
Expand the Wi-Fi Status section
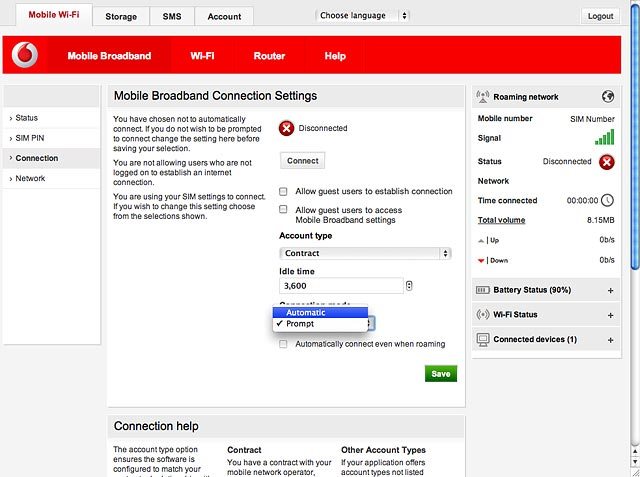tap(611, 315)
